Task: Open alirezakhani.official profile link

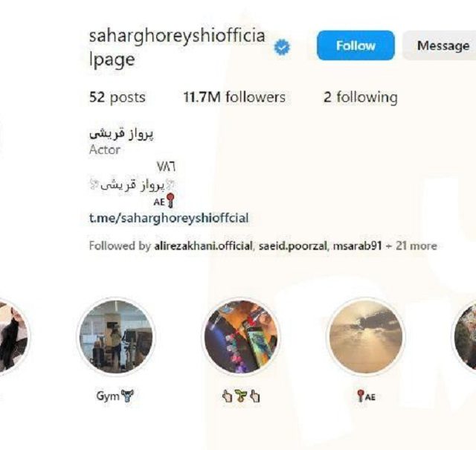Action: click(x=203, y=245)
